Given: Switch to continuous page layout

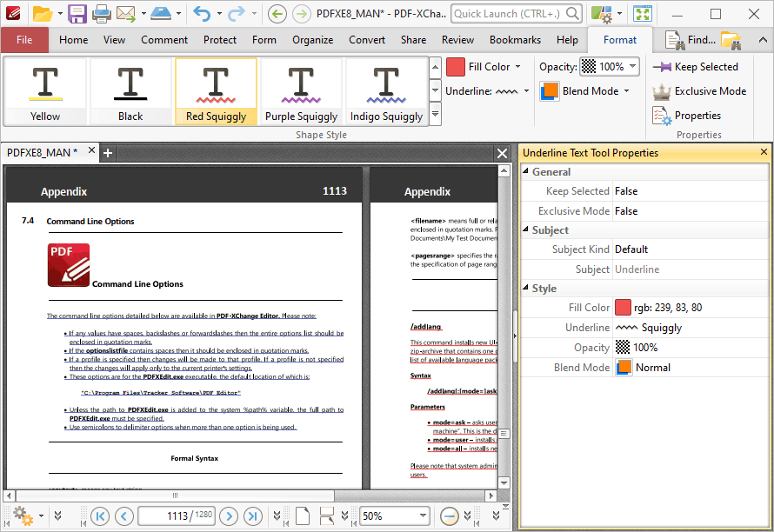Looking at the screenshot, I should point(326,516).
